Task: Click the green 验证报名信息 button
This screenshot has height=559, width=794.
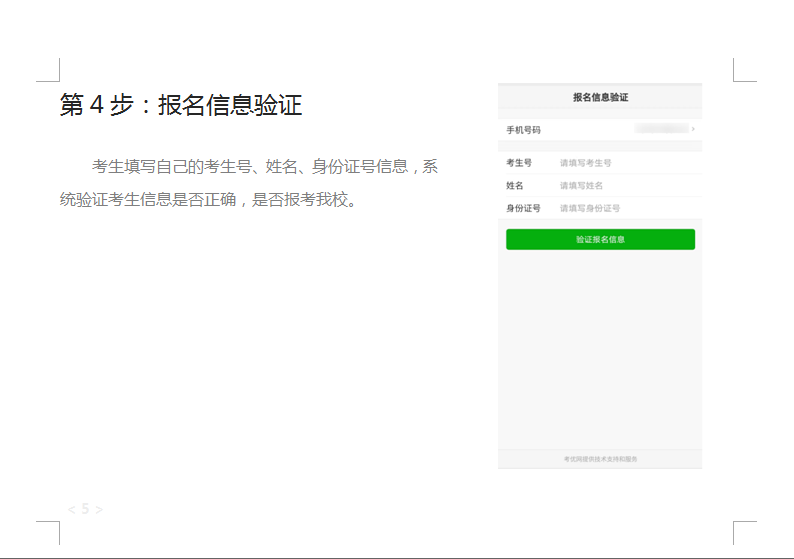Action: pyautogui.click(x=600, y=239)
